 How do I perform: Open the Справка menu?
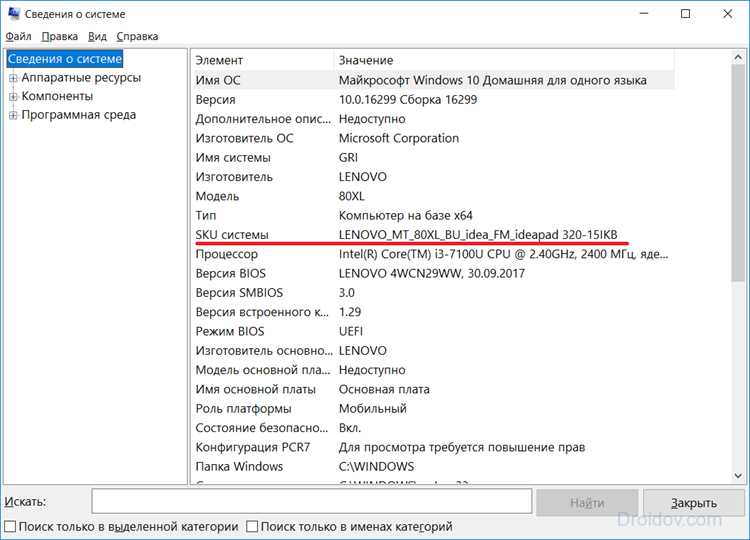pos(137,36)
